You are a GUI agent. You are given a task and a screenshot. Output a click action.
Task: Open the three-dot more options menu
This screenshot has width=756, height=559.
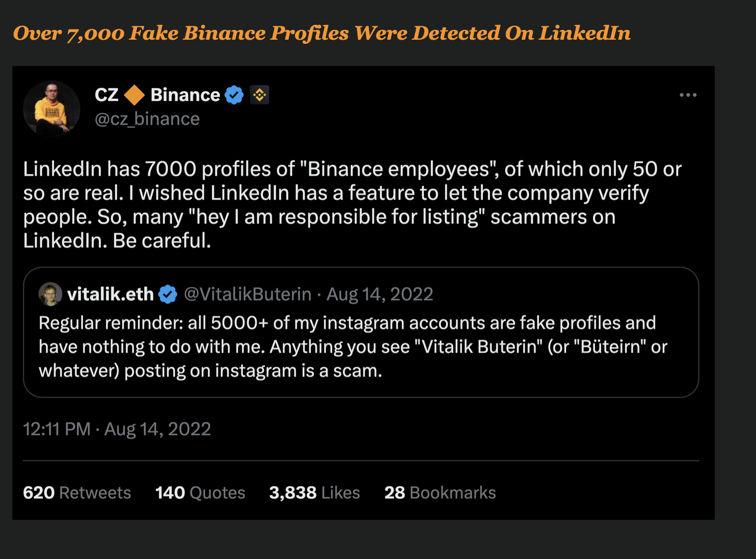pyautogui.click(x=688, y=95)
